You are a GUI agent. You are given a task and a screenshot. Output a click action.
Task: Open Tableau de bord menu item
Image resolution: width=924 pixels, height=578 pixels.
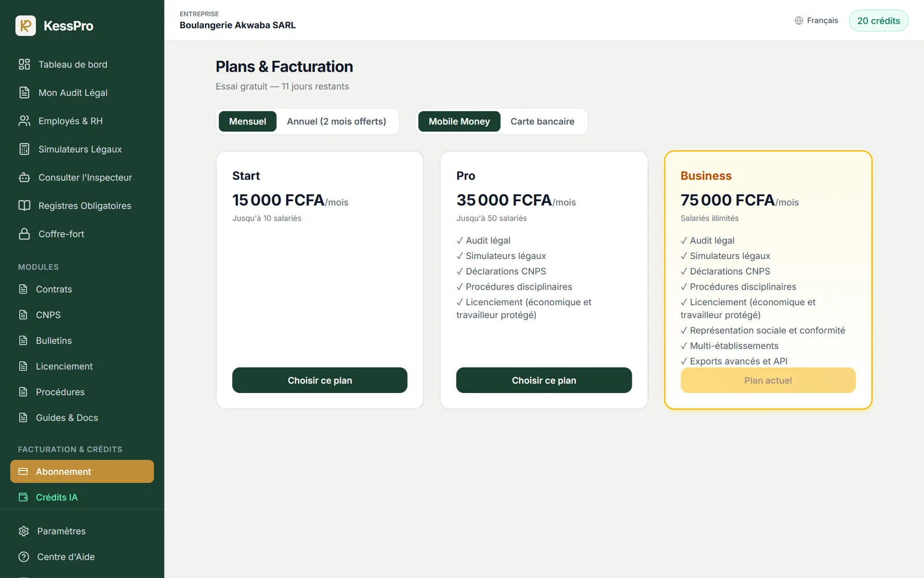point(82,64)
